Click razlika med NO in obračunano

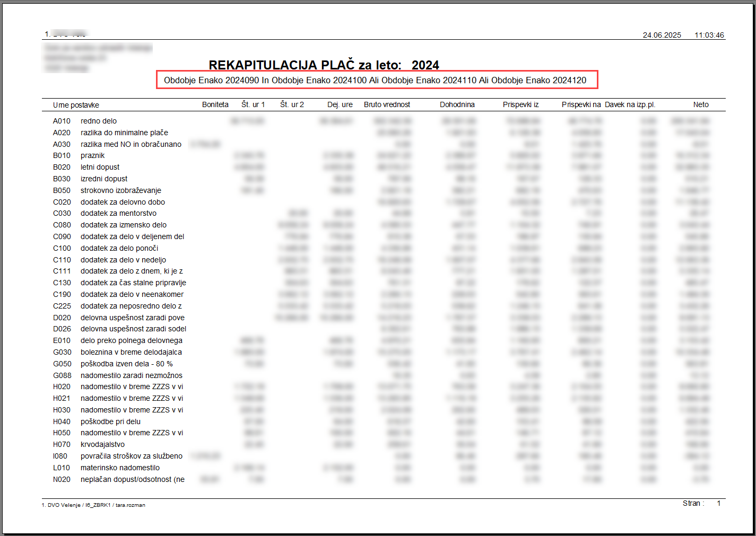[x=131, y=144]
